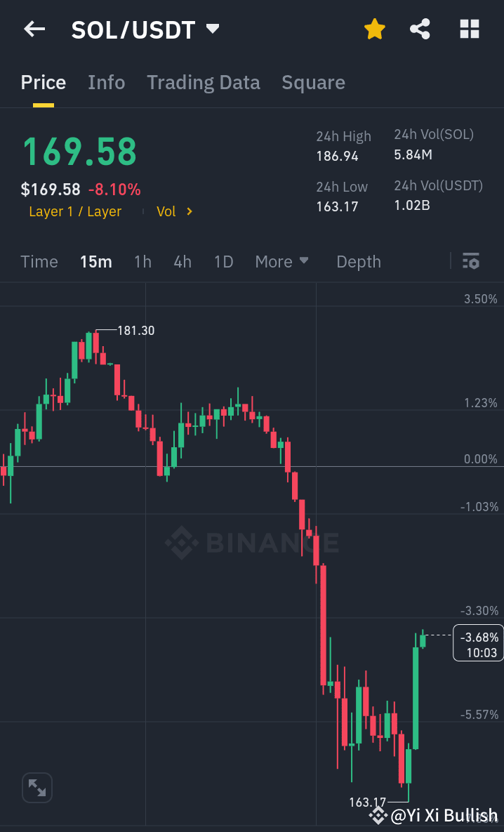Favorite the SOL/USDT pair via the star
This screenshot has height=832, width=504.
[374, 29]
